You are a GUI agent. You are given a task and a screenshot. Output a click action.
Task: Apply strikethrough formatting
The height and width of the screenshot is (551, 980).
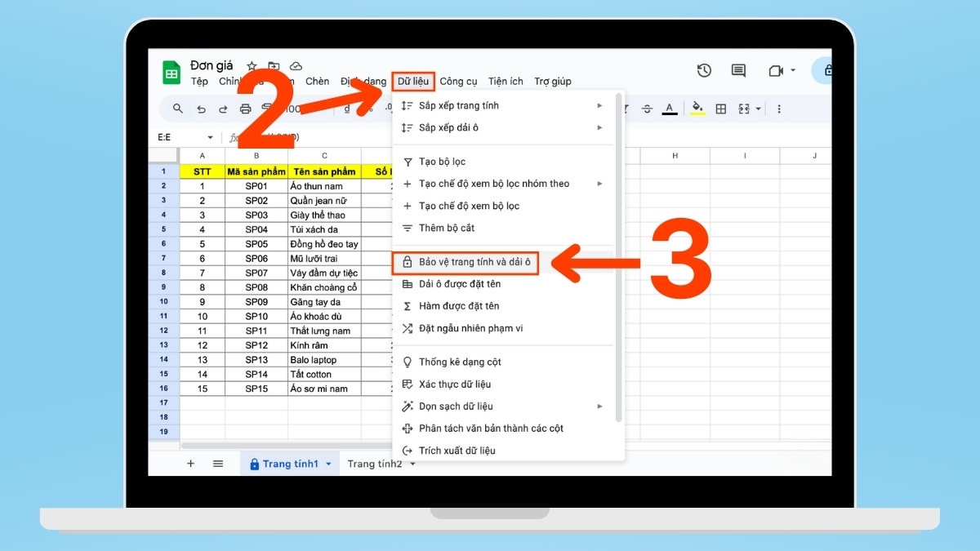648,109
